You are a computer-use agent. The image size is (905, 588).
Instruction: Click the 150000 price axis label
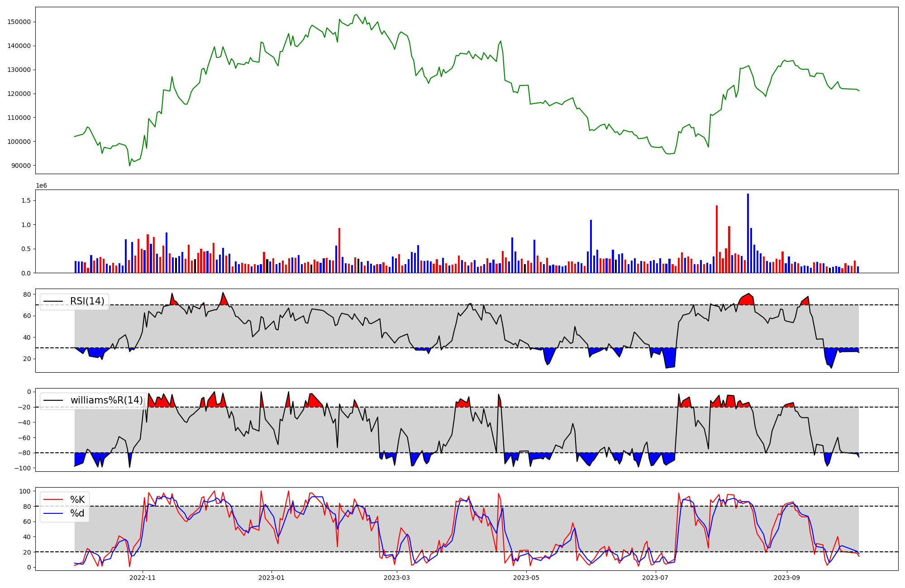(20, 22)
